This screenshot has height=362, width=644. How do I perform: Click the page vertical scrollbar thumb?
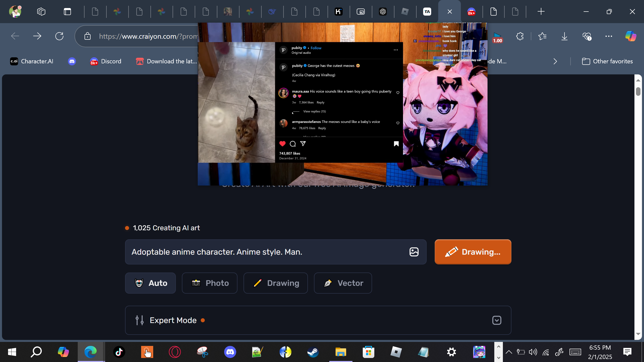(x=638, y=92)
